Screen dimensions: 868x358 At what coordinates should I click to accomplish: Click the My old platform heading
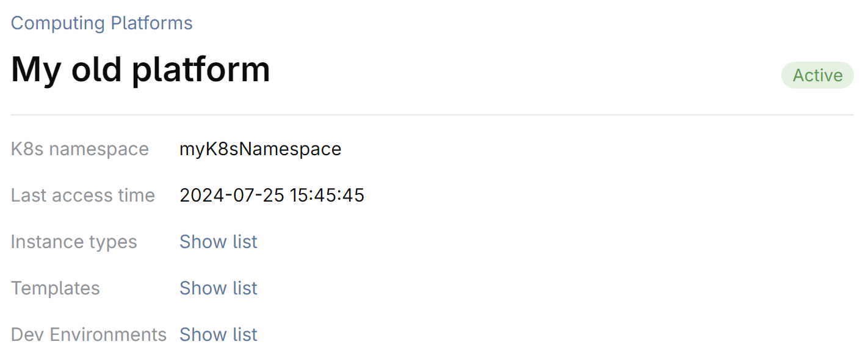[x=140, y=69]
